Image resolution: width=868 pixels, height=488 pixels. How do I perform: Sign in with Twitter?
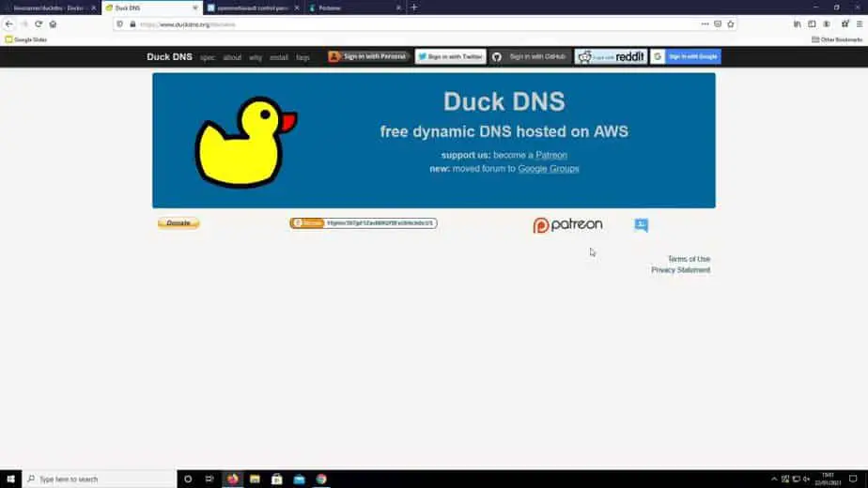[x=450, y=56]
